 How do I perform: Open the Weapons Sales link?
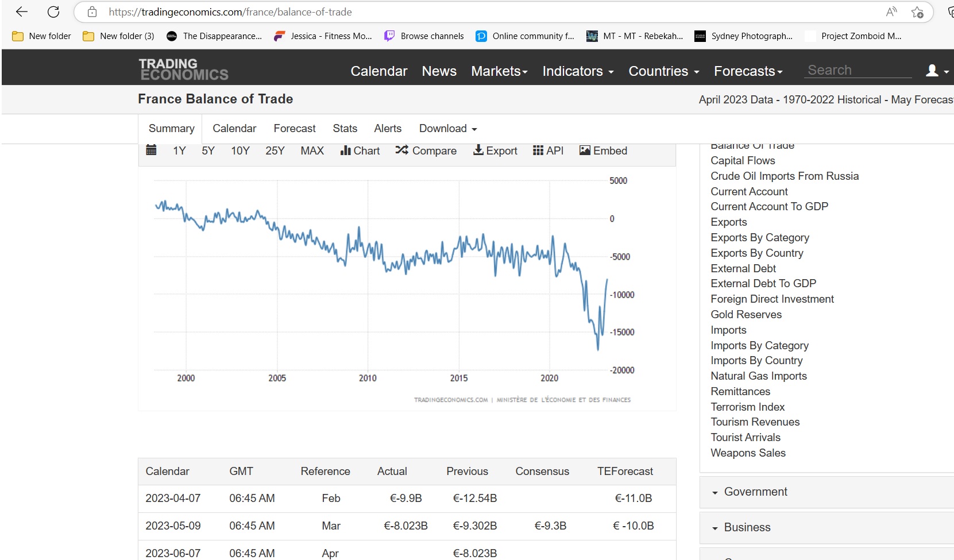pyautogui.click(x=748, y=453)
